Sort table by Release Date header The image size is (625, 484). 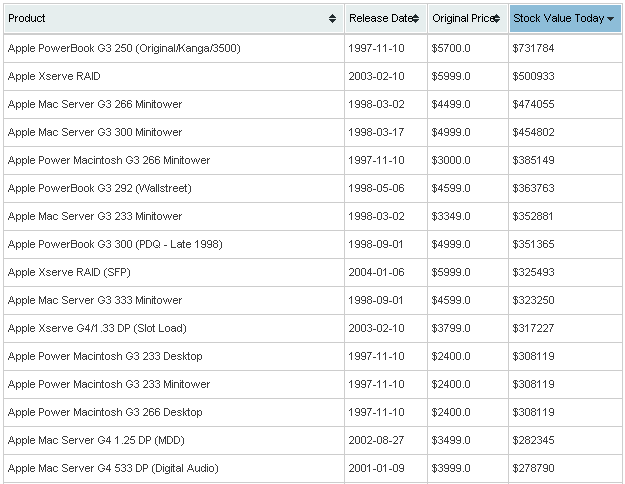click(386, 18)
